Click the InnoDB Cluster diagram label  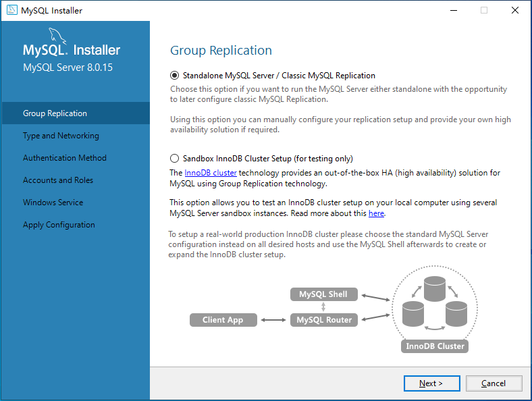click(x=435, y=346)
